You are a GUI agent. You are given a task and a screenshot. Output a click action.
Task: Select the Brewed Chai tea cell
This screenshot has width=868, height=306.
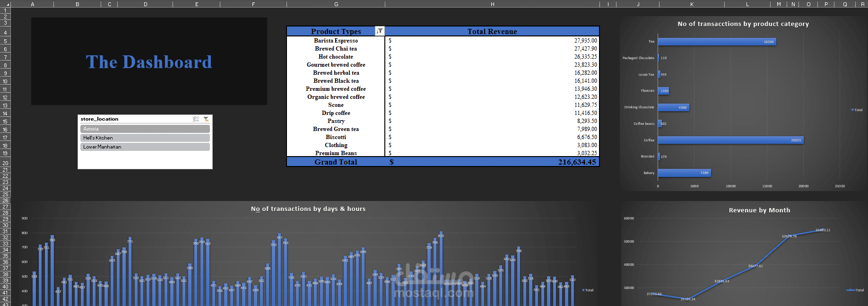click(336, 49)
